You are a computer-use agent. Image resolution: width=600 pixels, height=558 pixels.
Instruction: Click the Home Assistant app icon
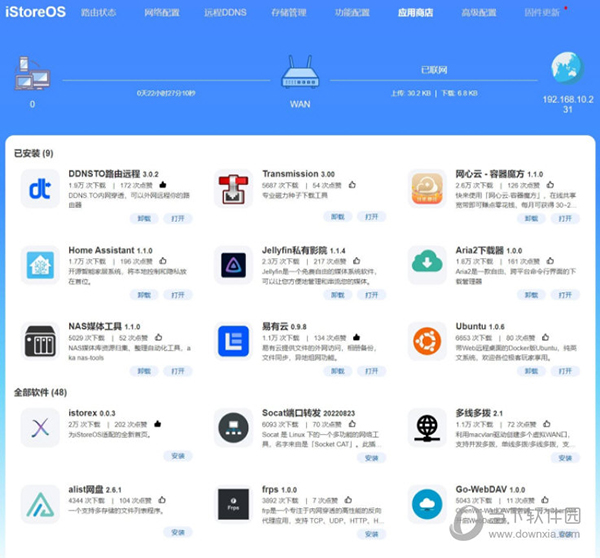[40, 265]
